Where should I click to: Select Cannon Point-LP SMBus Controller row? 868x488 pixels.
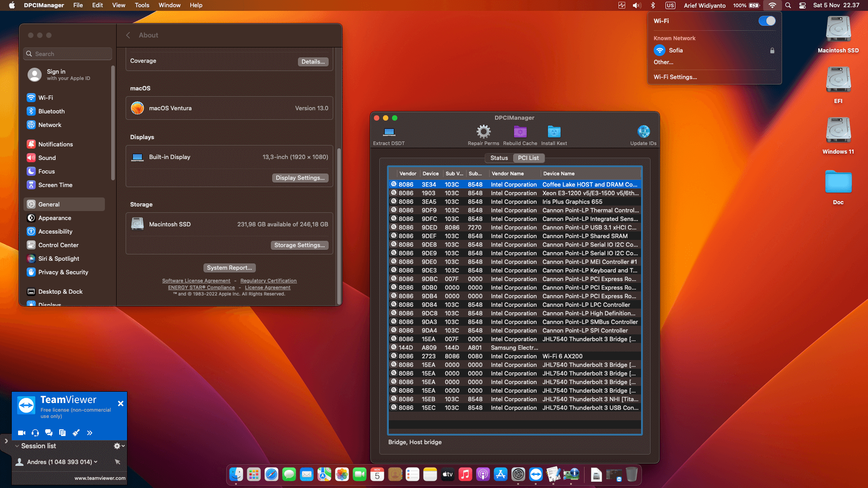[515, 322]
